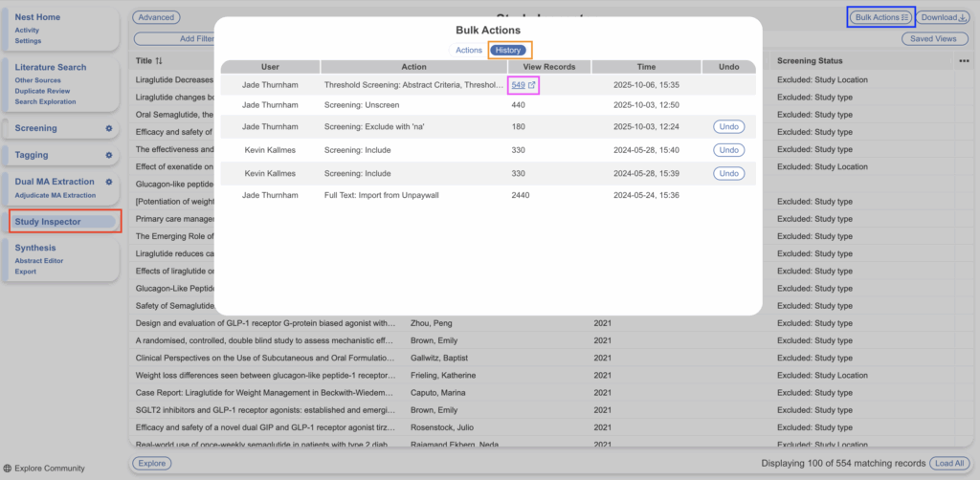Image resolution: width=980 pixels, height=480 pixels.
Task: Click the Tagging gear icon
Action: [108, 155]
